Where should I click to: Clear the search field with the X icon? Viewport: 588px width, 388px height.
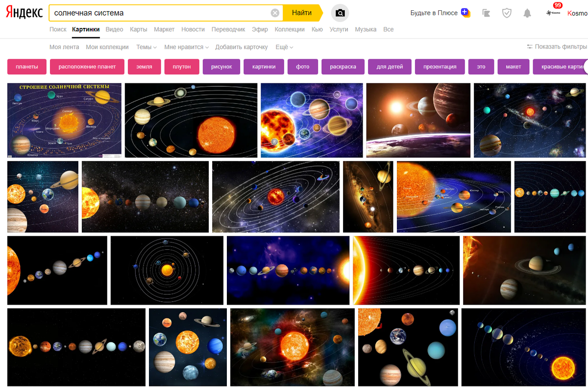[x=275, y=13]
